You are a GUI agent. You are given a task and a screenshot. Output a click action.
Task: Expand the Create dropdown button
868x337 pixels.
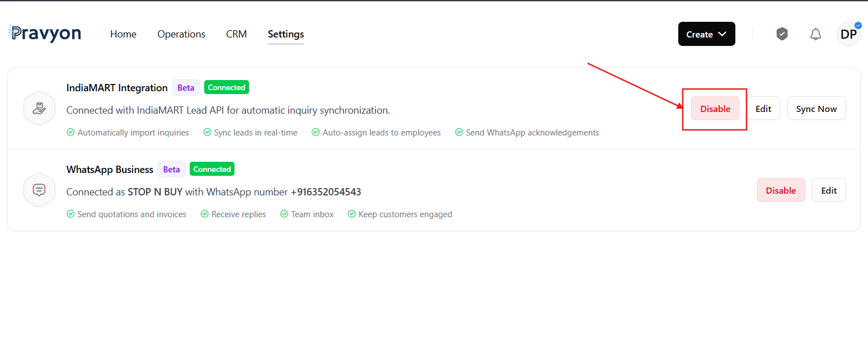click(706, 34)
